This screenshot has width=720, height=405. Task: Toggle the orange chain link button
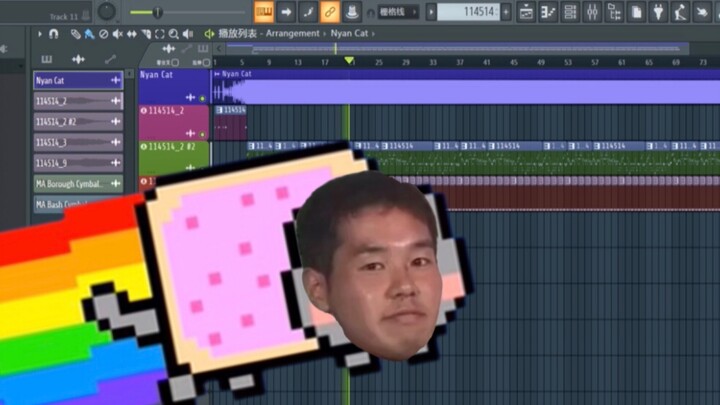(x=330, y=12)
